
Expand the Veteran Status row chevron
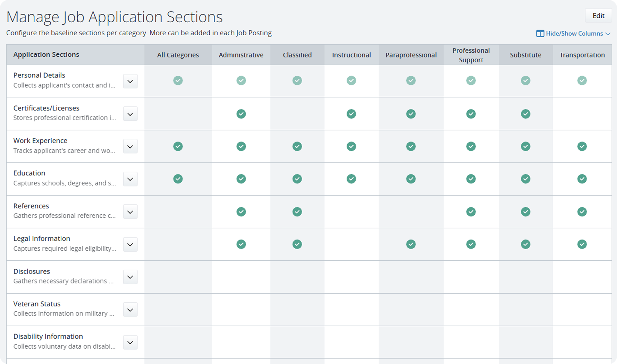(x=130, y=310)
